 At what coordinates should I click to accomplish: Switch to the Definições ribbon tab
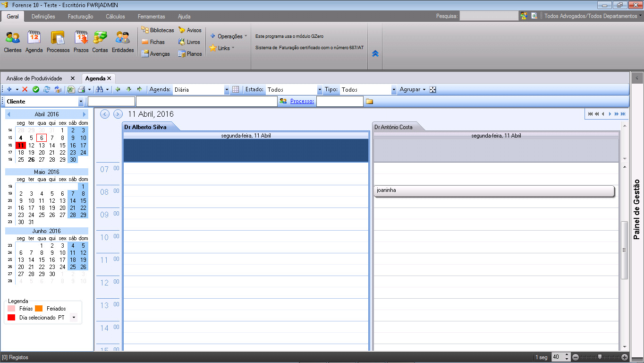(x=43, y=17)
